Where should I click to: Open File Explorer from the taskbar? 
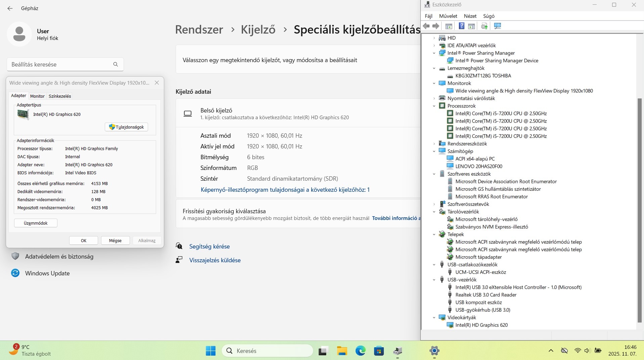(342, 351)
